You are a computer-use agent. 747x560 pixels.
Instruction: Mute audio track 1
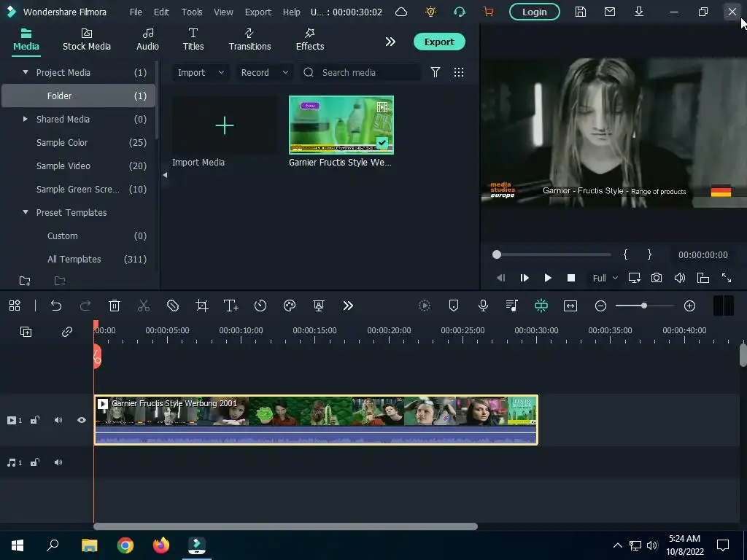[x=58, y=462]
